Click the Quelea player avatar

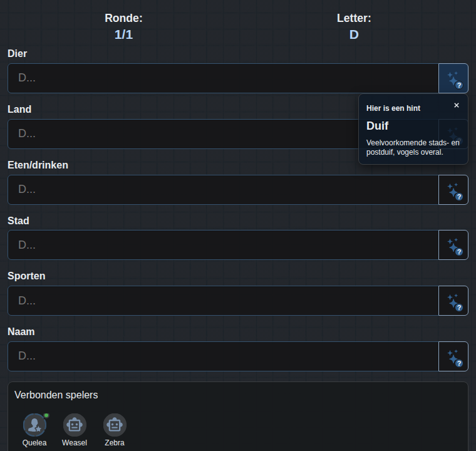[34, 425]
